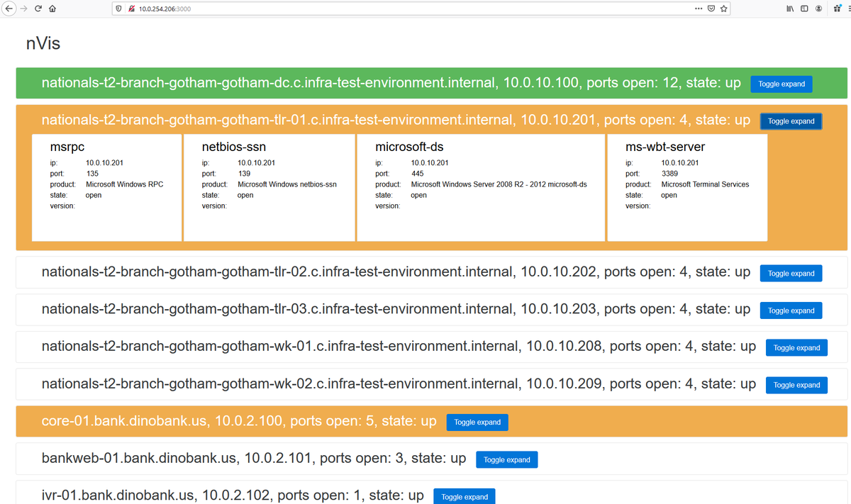Toggle expand for tlr-02 host 10.0.10.202
851x504 pixels.
(791, 273)
